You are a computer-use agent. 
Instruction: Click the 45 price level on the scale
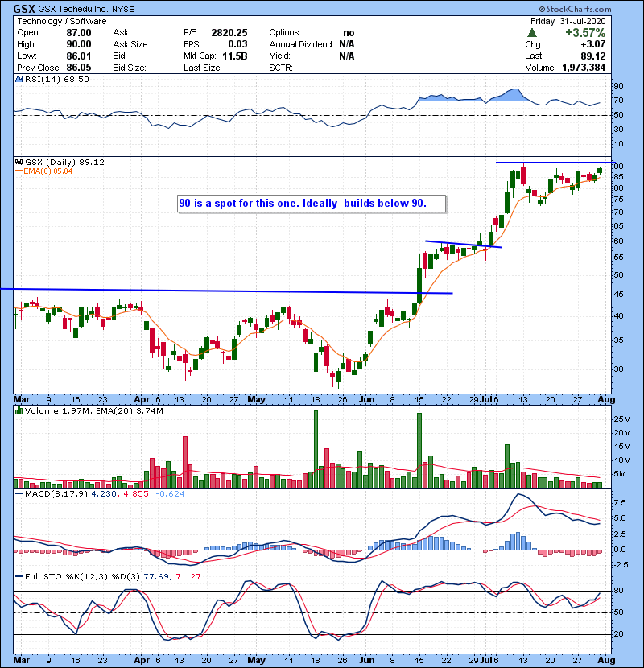click(618, 295)
